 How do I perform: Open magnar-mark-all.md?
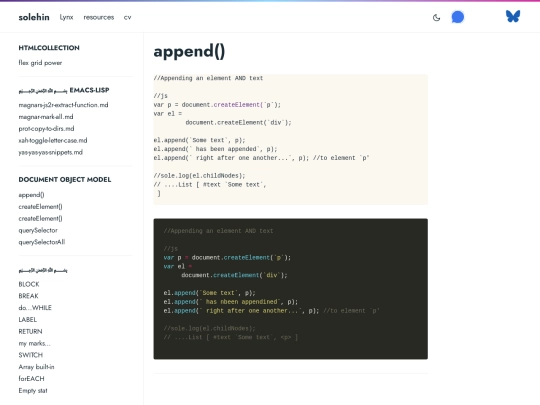pos(46,117)
